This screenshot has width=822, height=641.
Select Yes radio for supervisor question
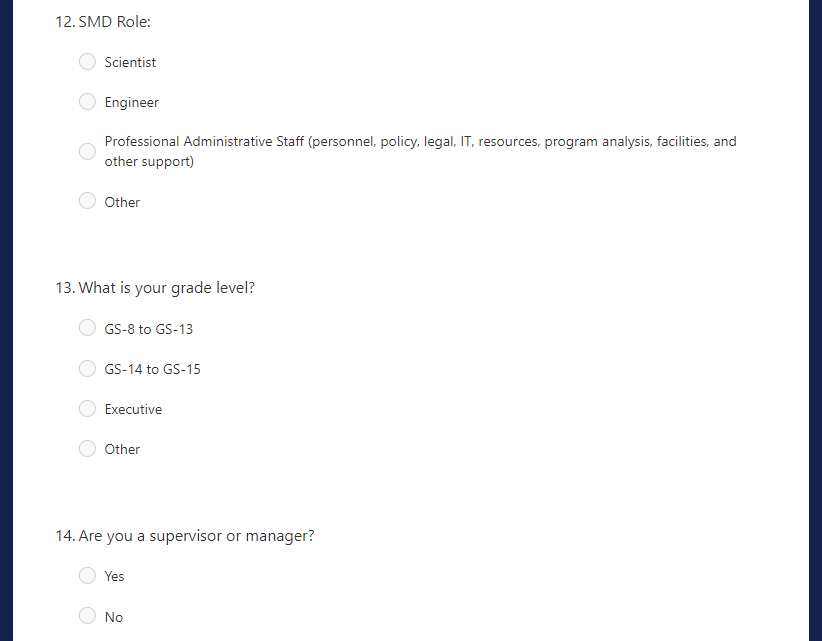click(x=88, y=576)
